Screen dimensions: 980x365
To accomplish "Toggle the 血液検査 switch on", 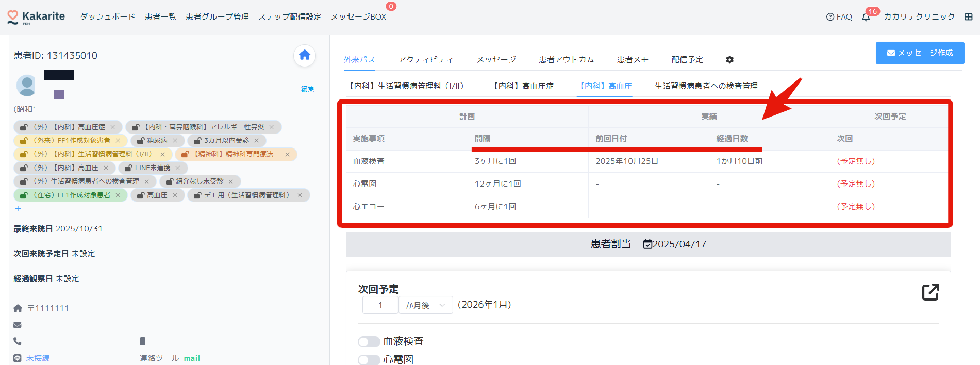I will [x=369, y=342].
